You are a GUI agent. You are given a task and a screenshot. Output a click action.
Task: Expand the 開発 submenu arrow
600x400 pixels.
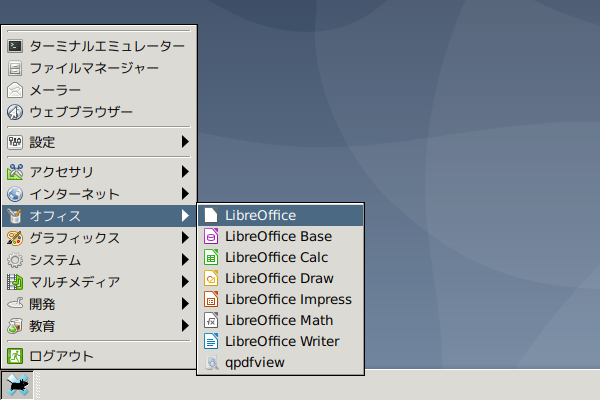click(185, 304)
